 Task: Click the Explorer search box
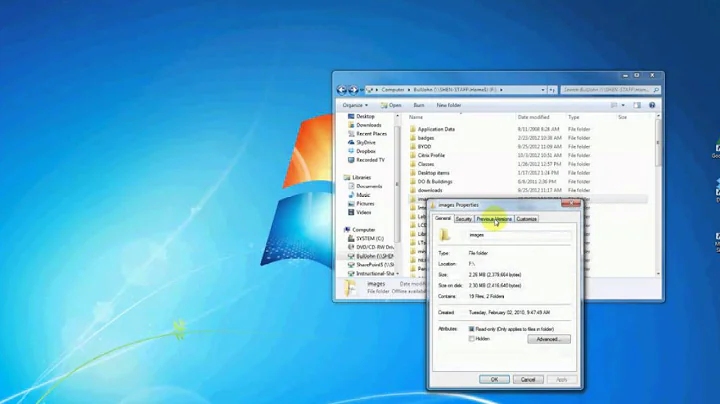[611, 90]
